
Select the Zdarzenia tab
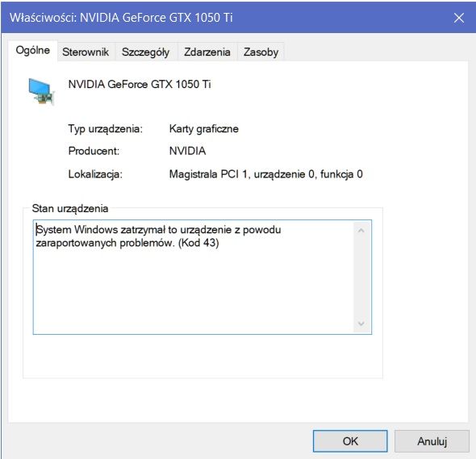coord(207,52)
